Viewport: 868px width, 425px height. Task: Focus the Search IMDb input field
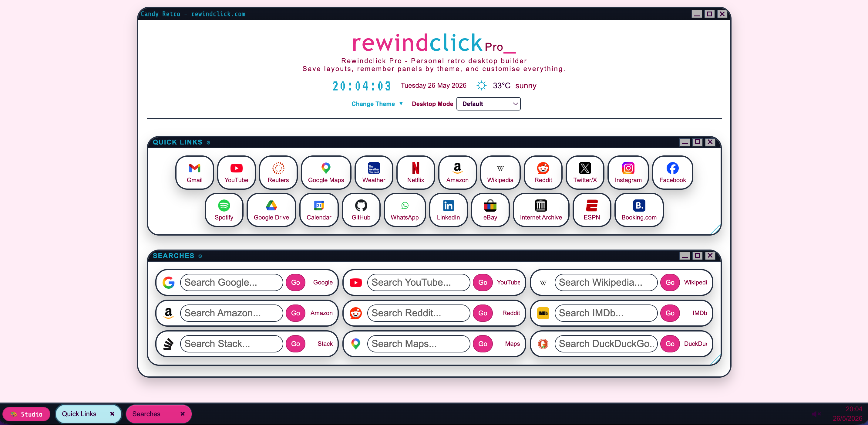click(x=606, y=313)
